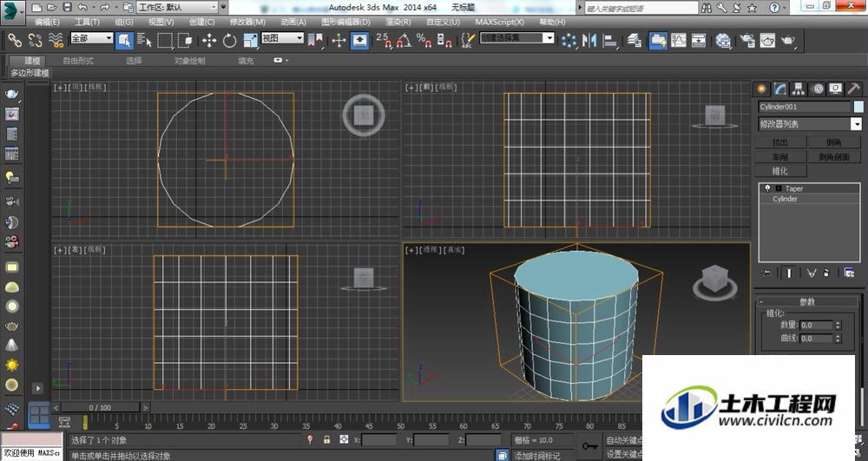Open the 修改器(M) menu
Viewport: 868px width, 461px height.
click(x=247, y=22)
